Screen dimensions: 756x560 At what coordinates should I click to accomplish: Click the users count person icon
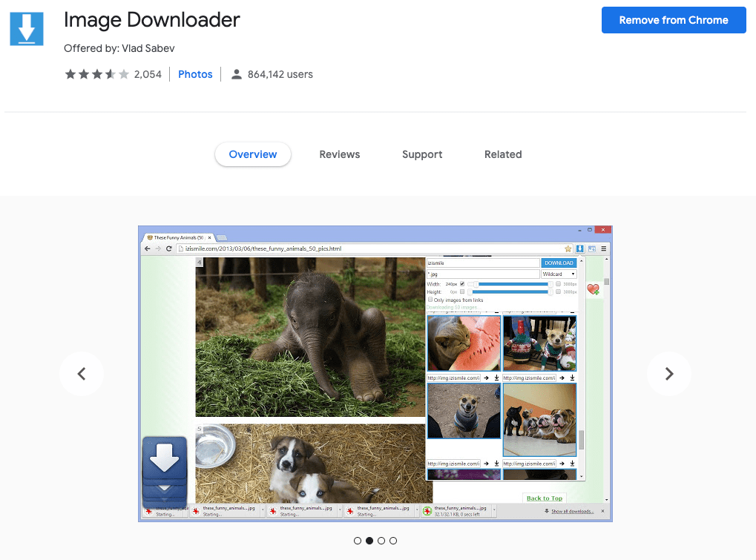(237, 74)
